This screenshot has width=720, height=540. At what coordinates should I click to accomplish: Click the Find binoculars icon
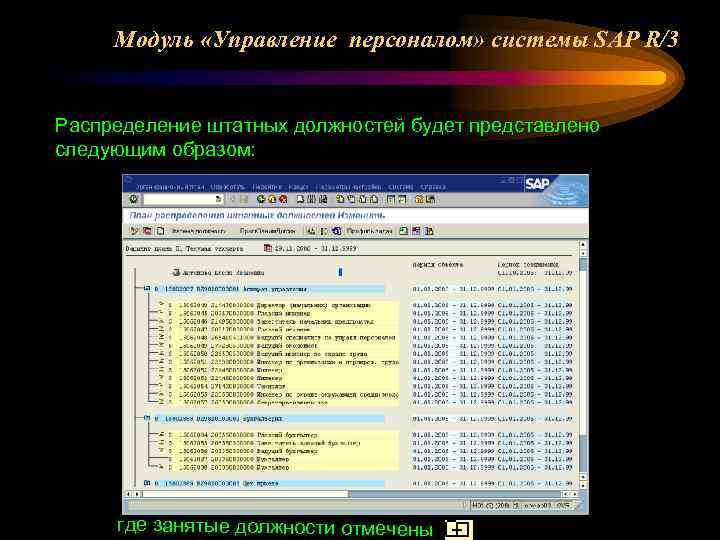coord(311,199)
